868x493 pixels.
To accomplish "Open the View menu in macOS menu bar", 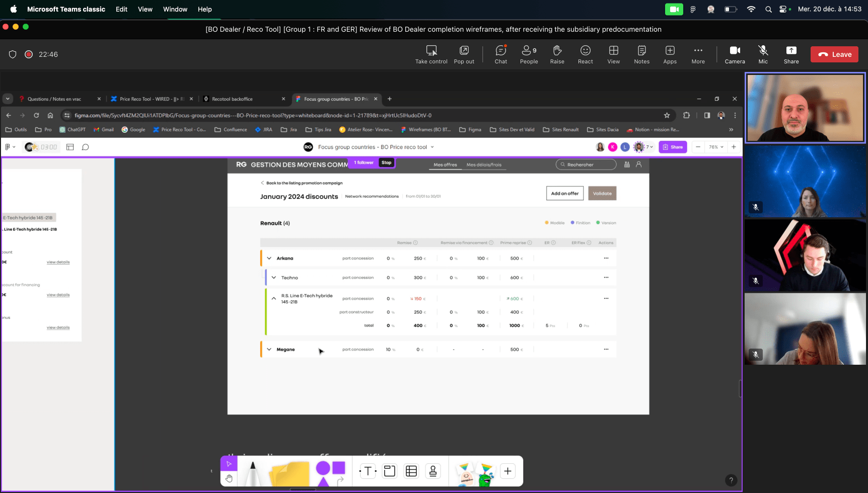I will tap(145, 9).
